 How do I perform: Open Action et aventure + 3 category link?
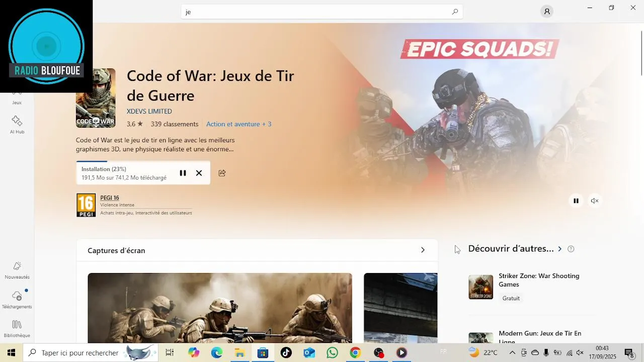[x=238, y=124]
